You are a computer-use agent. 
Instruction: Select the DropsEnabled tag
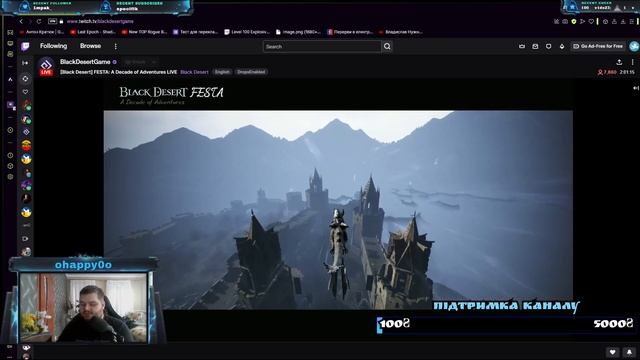(251, 72)
